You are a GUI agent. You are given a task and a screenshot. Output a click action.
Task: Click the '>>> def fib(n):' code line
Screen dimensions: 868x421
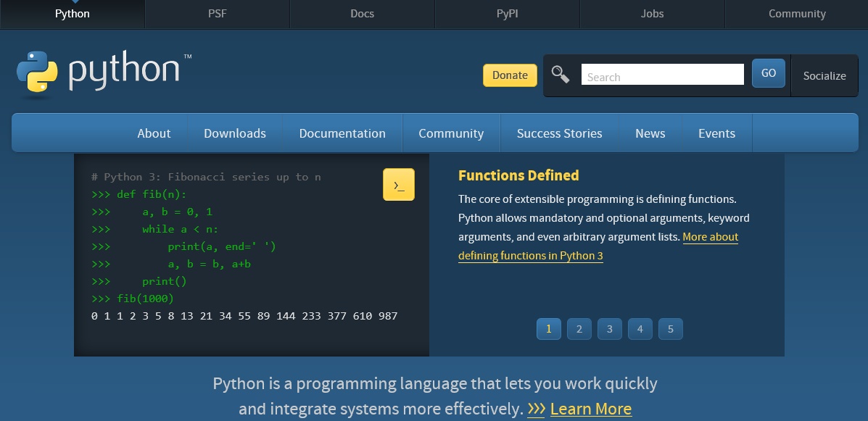pyautogui.click(x=139, y=195)
